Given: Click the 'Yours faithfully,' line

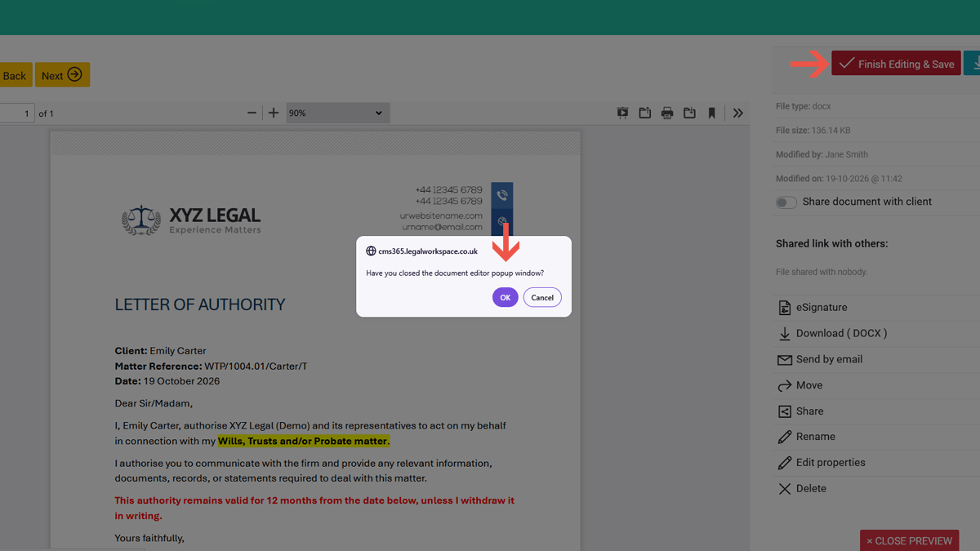Looking at the screenshot, I should pyautogui.click(x=149, y=538).
